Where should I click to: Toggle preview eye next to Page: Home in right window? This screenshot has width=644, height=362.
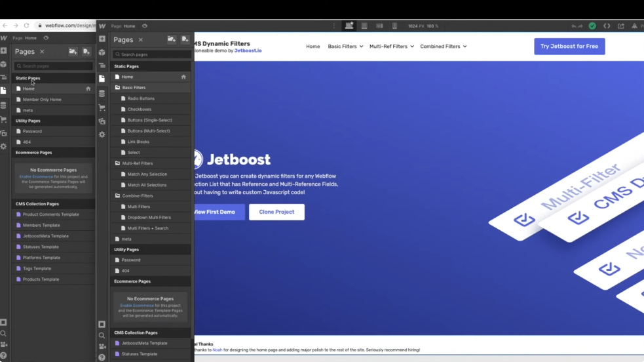tap(145, 26)
